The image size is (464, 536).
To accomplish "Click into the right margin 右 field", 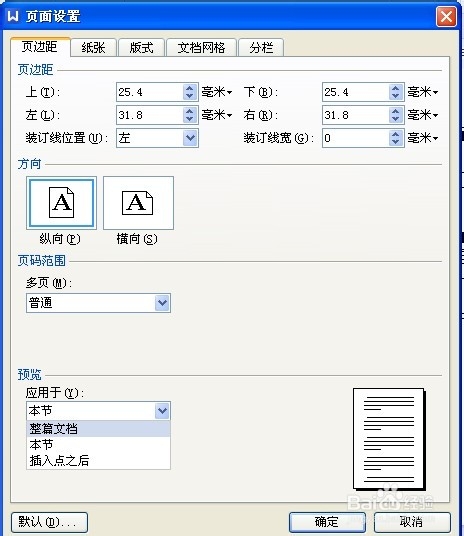I will click(356, 115).
